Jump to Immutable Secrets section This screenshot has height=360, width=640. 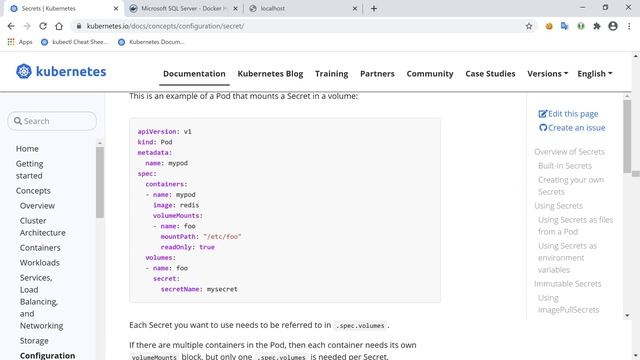point(568,284)
